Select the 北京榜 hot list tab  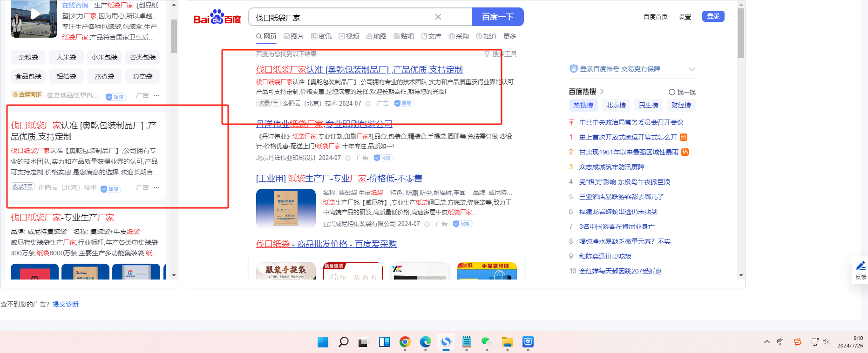click(x=616, y=105)
